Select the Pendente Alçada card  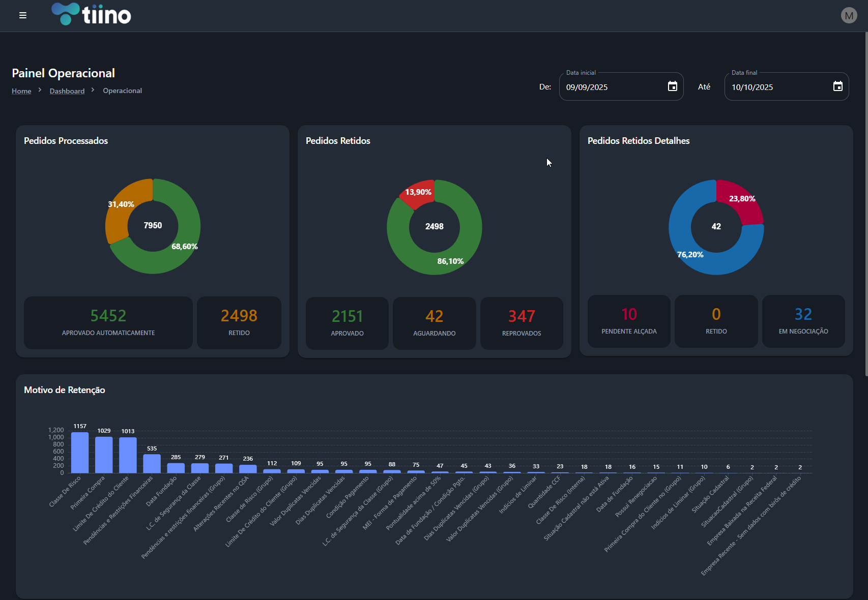629,321
